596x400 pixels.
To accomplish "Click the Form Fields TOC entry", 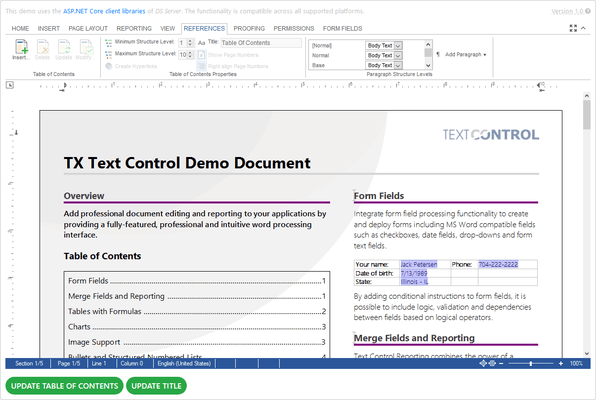I will coord(197,281).
